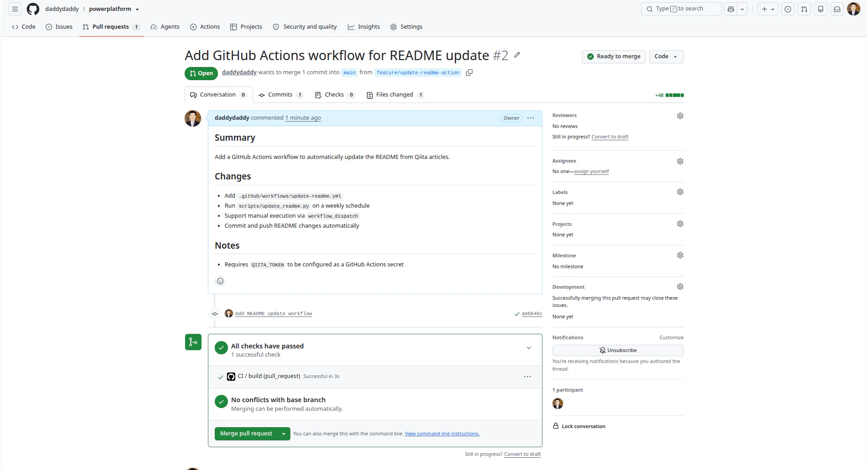Open the Create new plus dropdown
Image resolution: width=868 pixels, height=470 pixels.
pos(768,9)
